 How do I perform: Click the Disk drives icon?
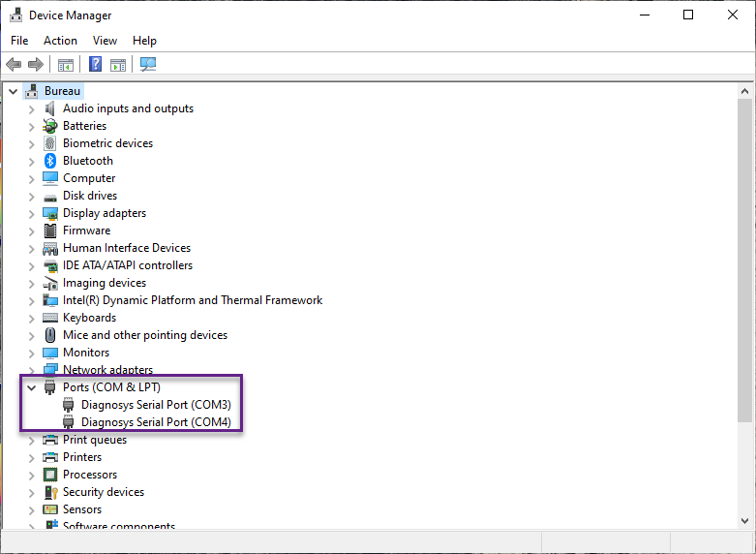(50, 197)
